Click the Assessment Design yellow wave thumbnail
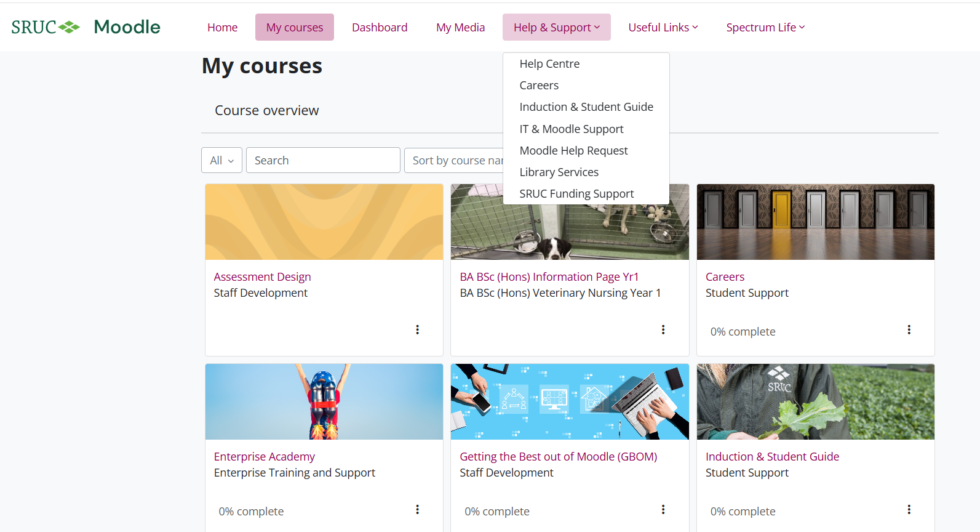The width and height of the screenshot is (980, 532). pyautogui.click(x=324, y=222)
